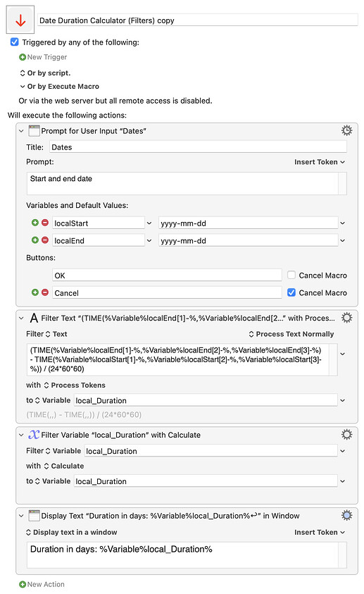Screen dimensions: 364x594
Task: Collapse the Display Text action
Action: click(21, 516)
